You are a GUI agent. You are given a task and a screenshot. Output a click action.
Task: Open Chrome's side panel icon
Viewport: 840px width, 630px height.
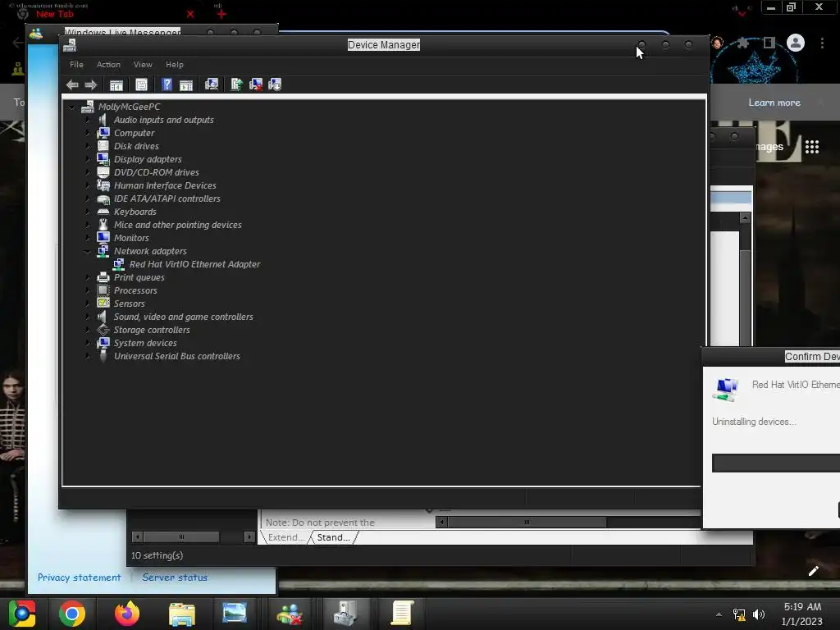click(x=769, y=43)
